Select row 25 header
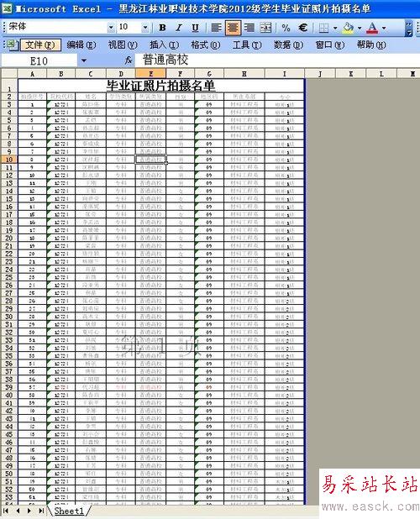 pyautogui.click(x=9, y=277)
